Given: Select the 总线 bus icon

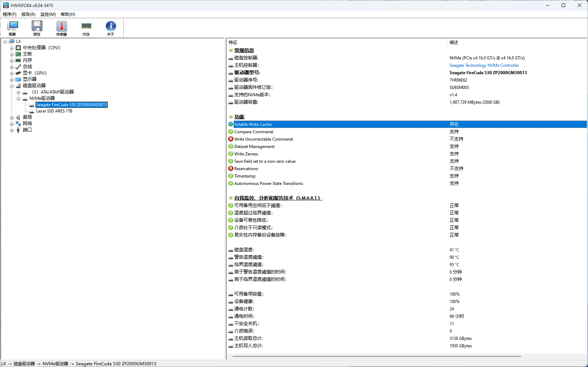Looking at the screenshot, I should 18,67.
